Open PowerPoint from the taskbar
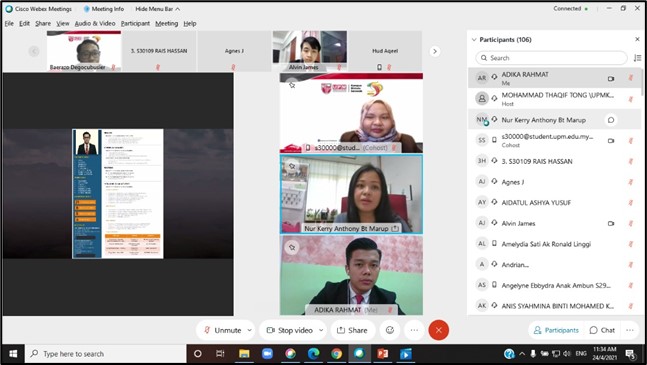Image resolution: width=647 pixels, height=365 pixels. [x=383, y=354]
